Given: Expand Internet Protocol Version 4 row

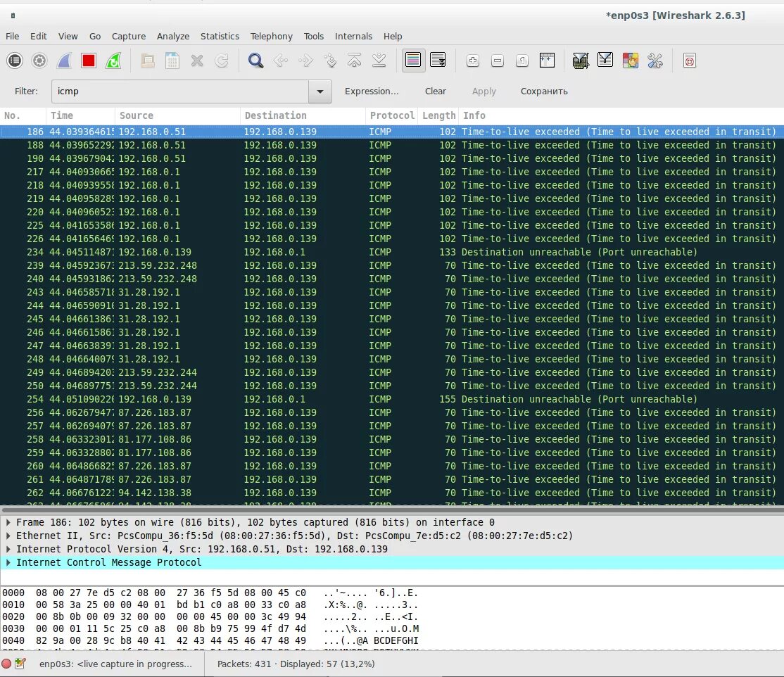Looking at the screenshot, I should (8, 549).
